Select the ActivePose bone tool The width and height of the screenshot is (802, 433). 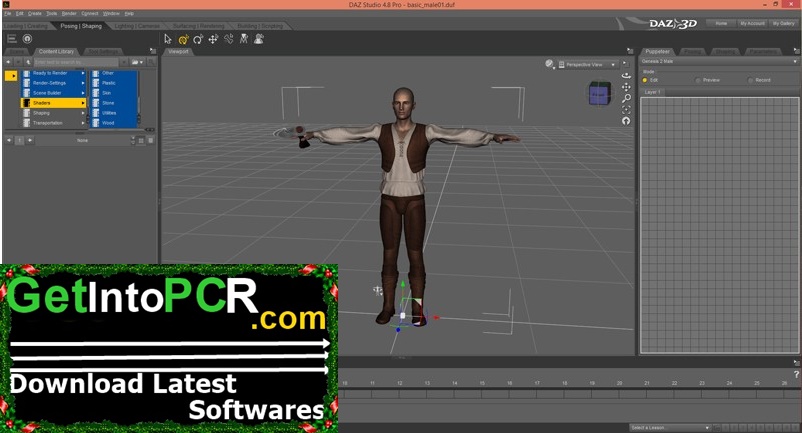coord(229,39)
